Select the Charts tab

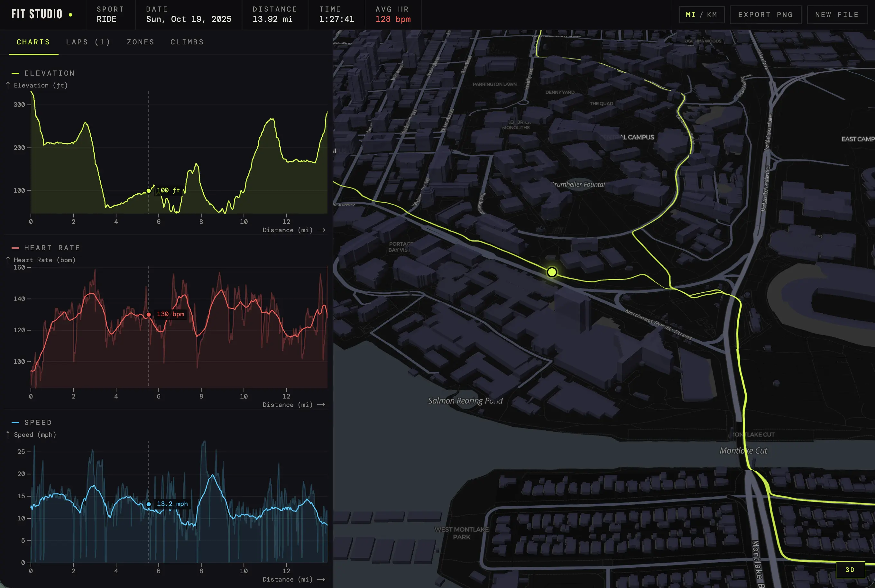[33, 42]
